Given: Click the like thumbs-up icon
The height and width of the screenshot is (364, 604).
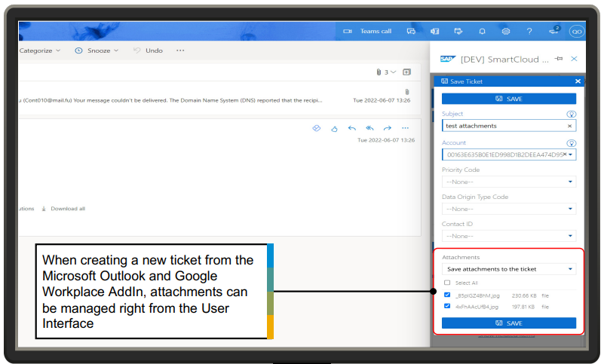Looking at the screenshot, I should pos(334,129).
